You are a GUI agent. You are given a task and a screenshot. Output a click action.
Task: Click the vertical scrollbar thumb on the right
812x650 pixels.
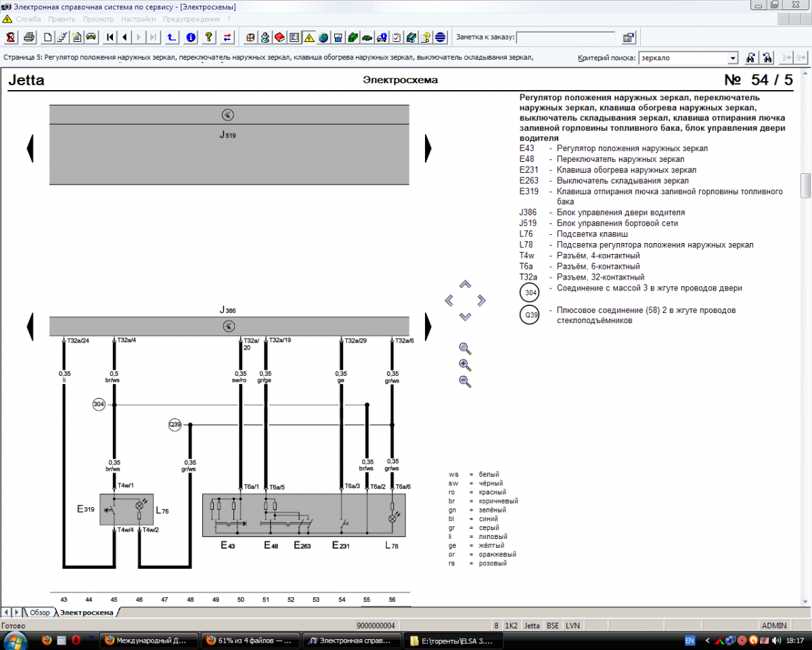(805, 185)
